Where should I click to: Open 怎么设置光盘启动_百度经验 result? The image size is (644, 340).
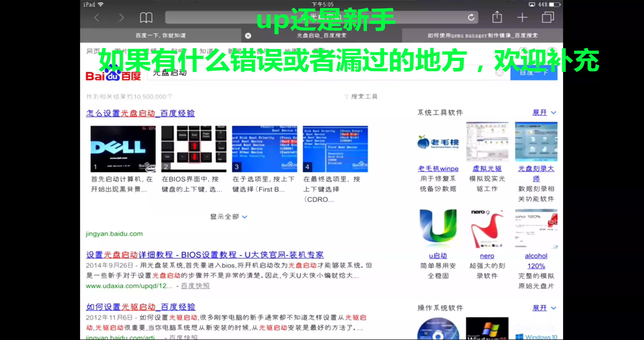[140, 113]
